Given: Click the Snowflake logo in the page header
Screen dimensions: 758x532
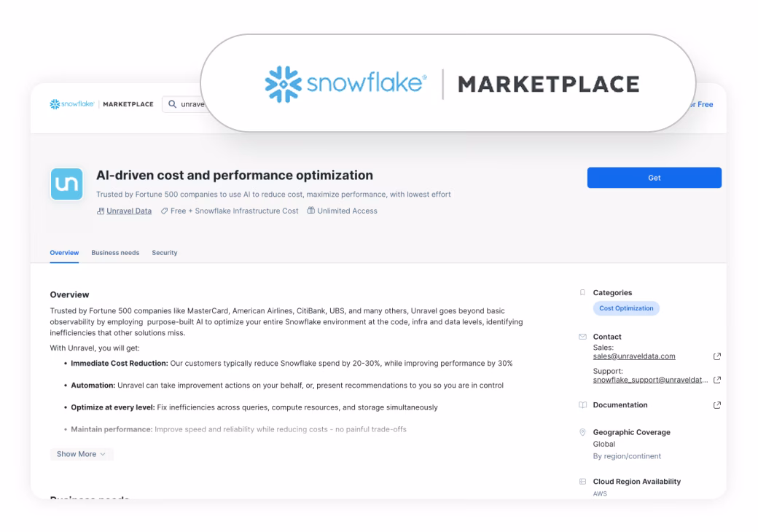Looking at the screenshot, I should 71,104.
